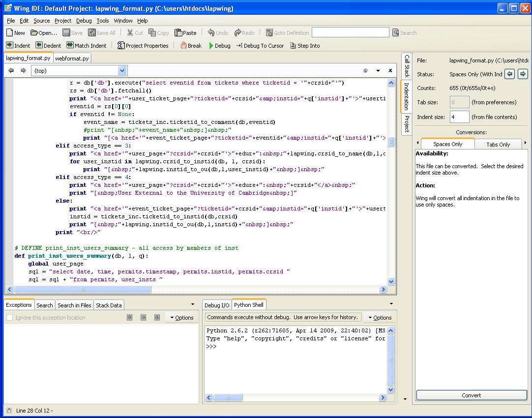
Task: Click the Save toolbar button
Action: 73,33
